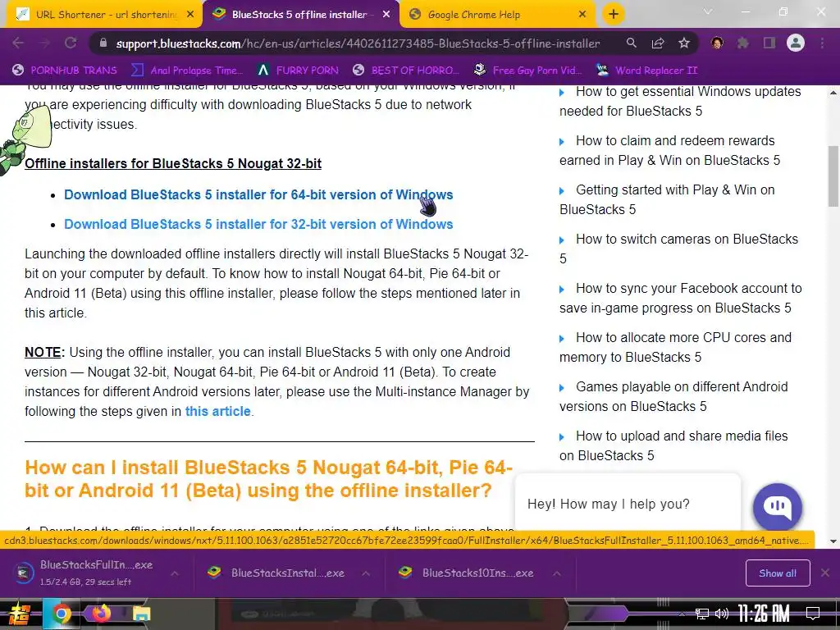Close the URL Shortener tab
This screenshot has height=630, width=840.
coord(190,15)
